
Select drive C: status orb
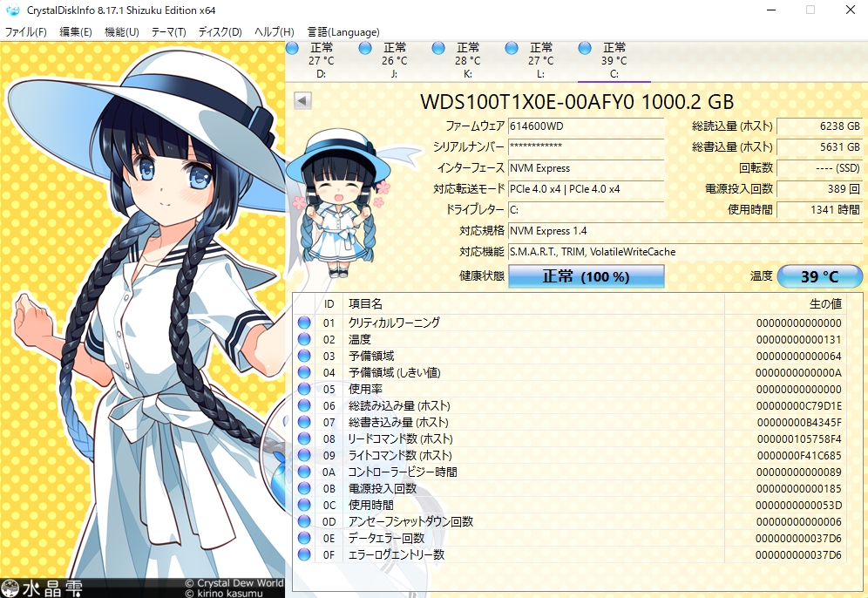tap(585, 48)
